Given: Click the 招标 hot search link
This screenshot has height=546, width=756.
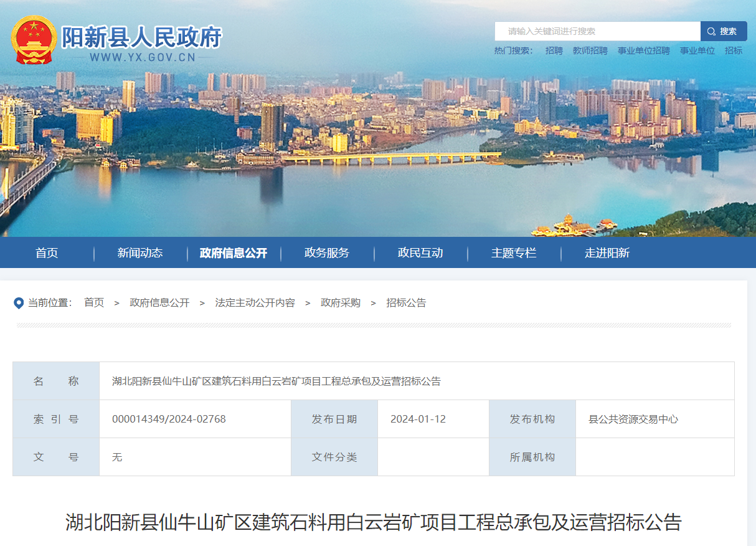Looking at the screenshot, I should point(733,50).
